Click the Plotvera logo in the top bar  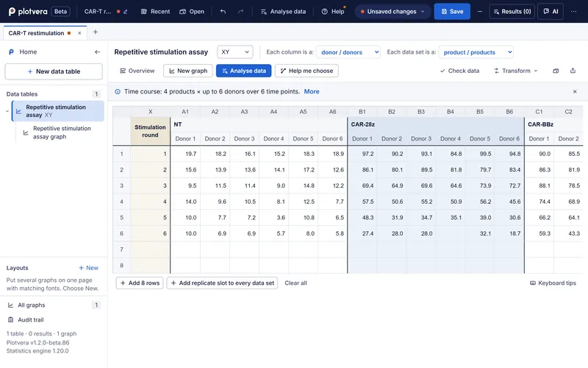(28, 11)
